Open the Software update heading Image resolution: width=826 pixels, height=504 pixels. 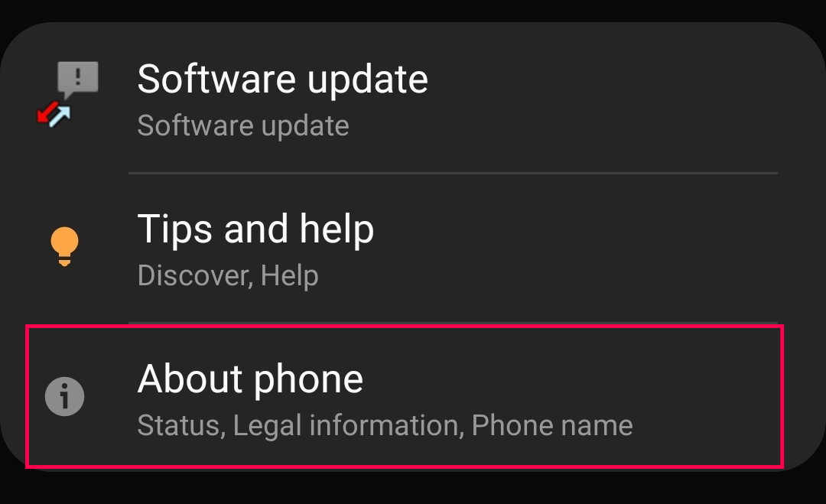[x=282, y=80]
